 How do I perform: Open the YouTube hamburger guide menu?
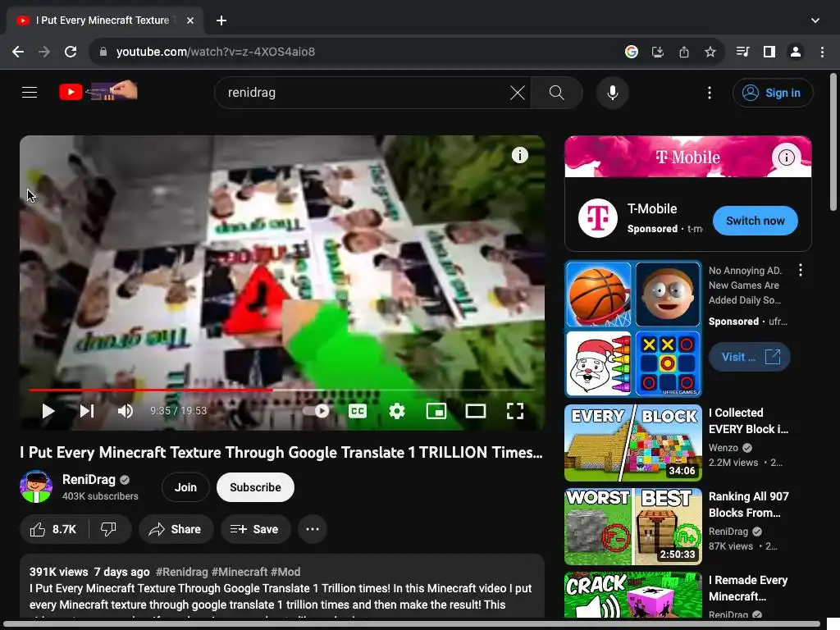[x=30, y=93]
